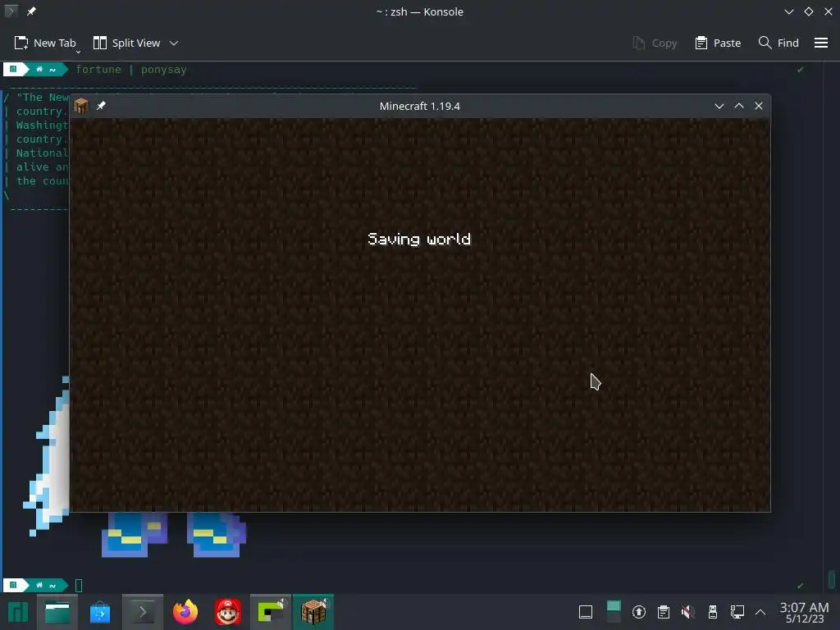This screenshot has height=630, width=840.
Task: Expand the New Tab dropdown arrow
Action: point(78,52)
